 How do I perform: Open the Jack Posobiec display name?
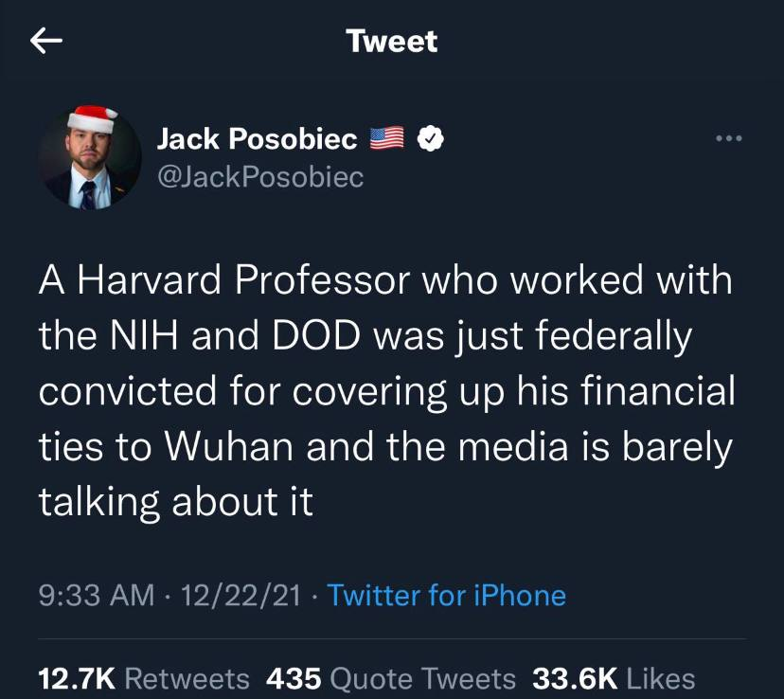pyautogui.click(x=257, y=139)
